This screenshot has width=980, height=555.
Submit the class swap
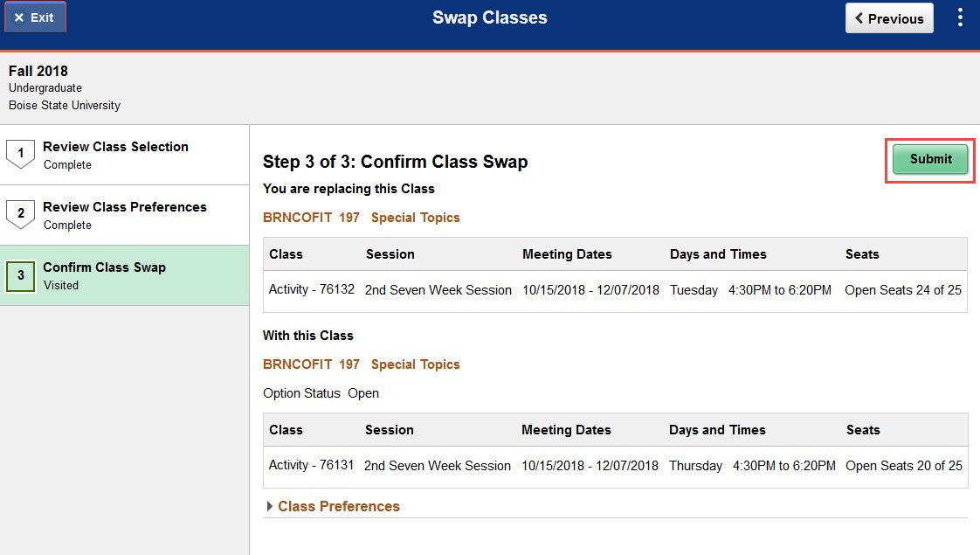(930, 160)
